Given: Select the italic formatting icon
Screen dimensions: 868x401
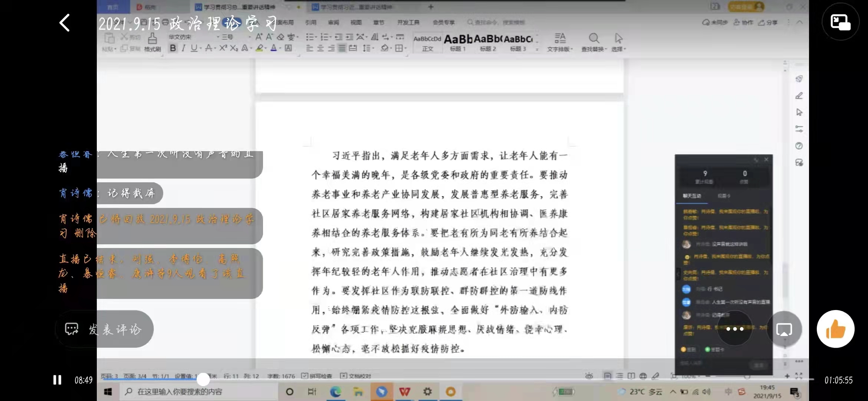Looking at the screenshot, I should [183, 48].
